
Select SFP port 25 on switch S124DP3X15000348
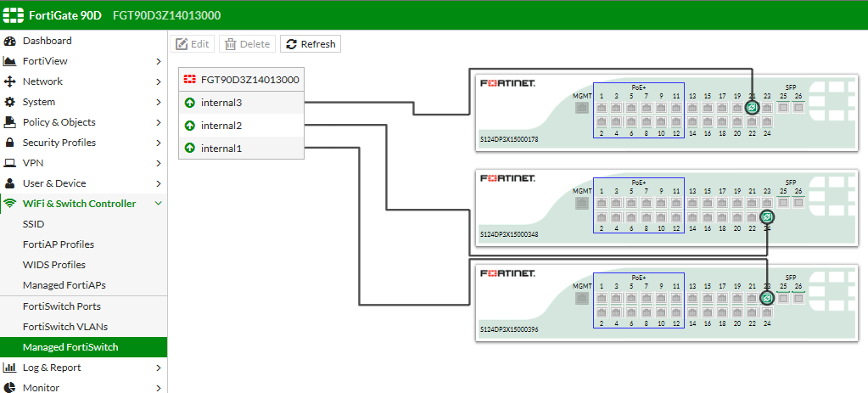click(x=783, y=203)
